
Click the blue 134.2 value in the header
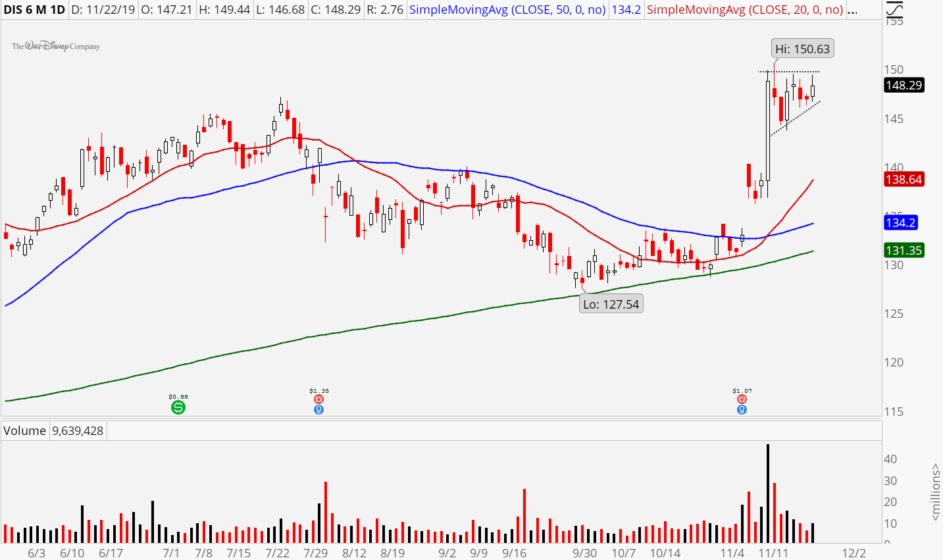click(626, 10)
